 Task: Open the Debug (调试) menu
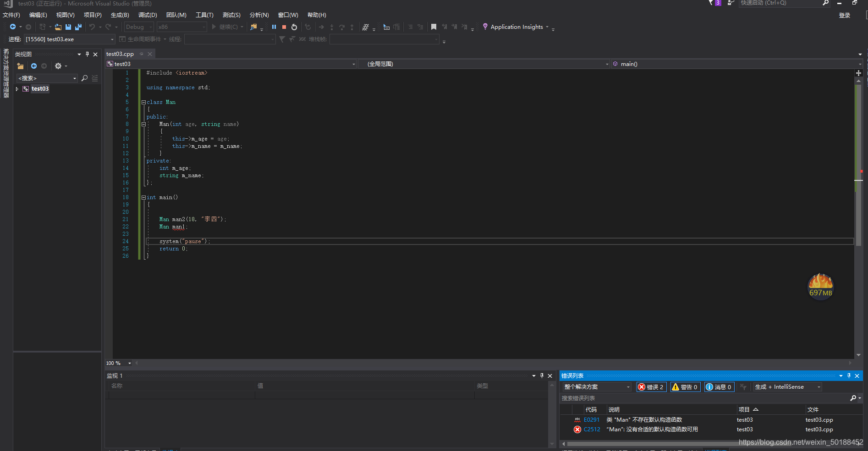pyautogui.click(x=148, y=15)
